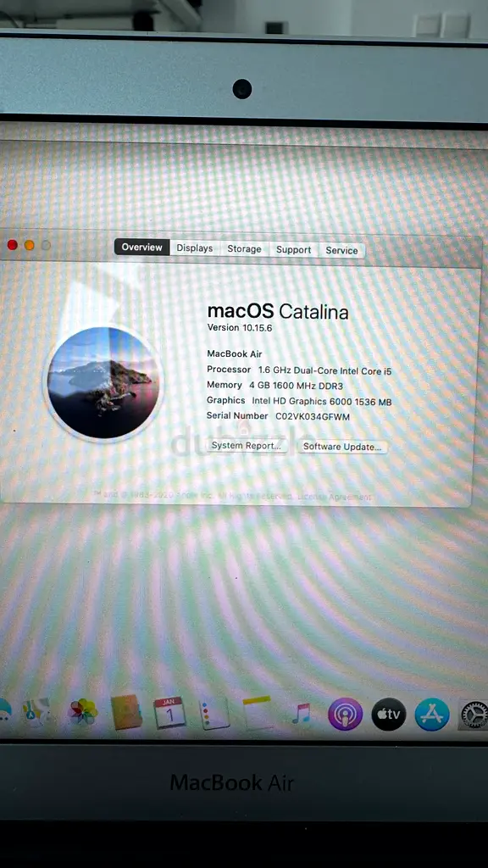Switch to the Overview tab

[142, 247]
